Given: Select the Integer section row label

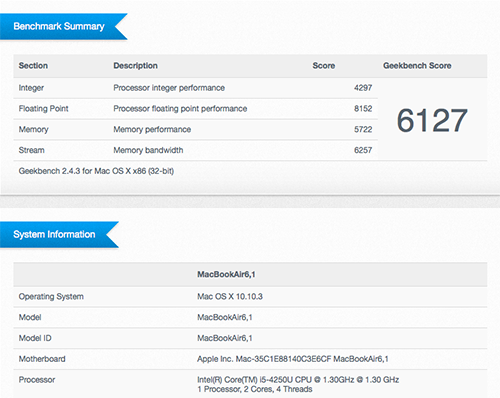Looking at the screenshot, I should (31, 88).
